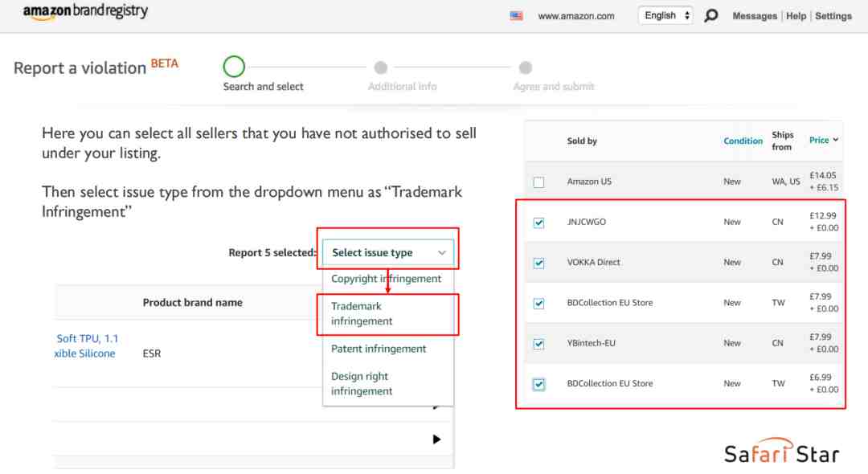This screenshot has height=474, width=868.
Task: Uncheck the VOKKA Direct seller checkbox
Action: tap(538, 263)
